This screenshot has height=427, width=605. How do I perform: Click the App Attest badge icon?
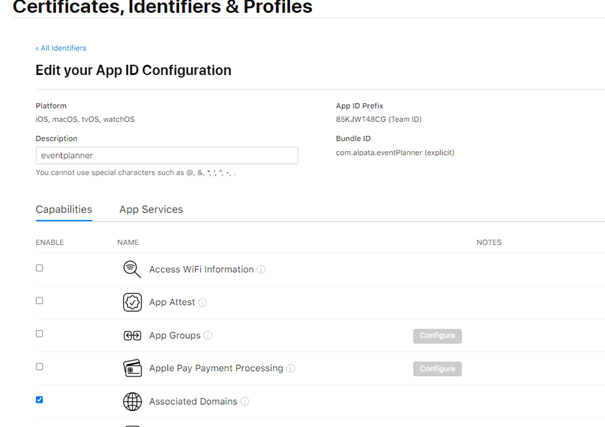[x=132, y=302]
